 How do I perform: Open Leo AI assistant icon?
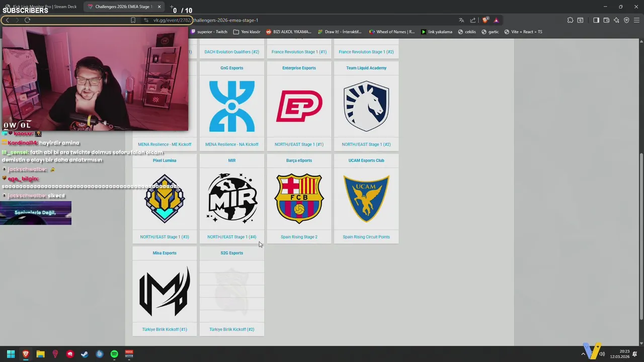tap(616, 20)
